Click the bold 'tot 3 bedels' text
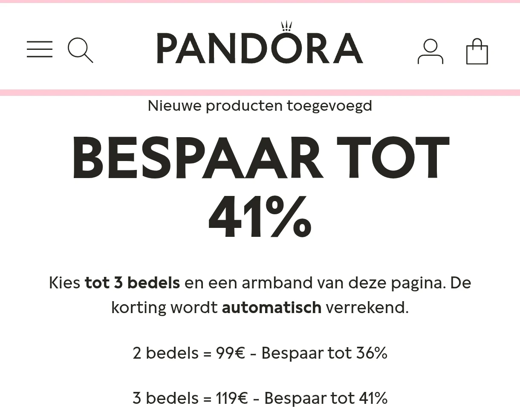The width and height of the screenshot is (520, 420). click(x=132, y=283)
